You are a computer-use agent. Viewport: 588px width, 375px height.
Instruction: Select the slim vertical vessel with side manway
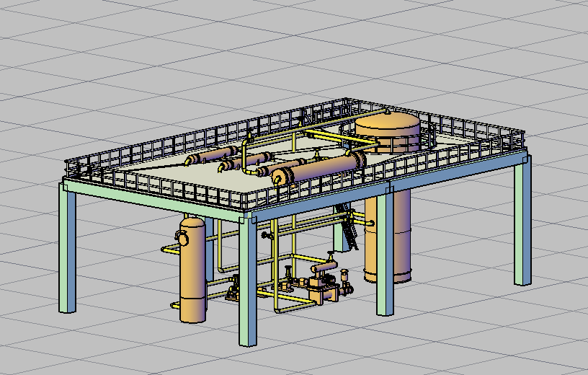pyautogui.click(x=192, y=270)
